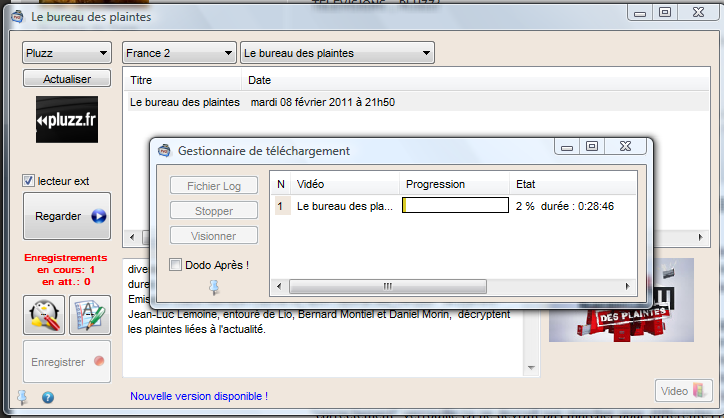Open the blue help question mark icon
The width and height of the screenshot is (724, 418).
48,397
